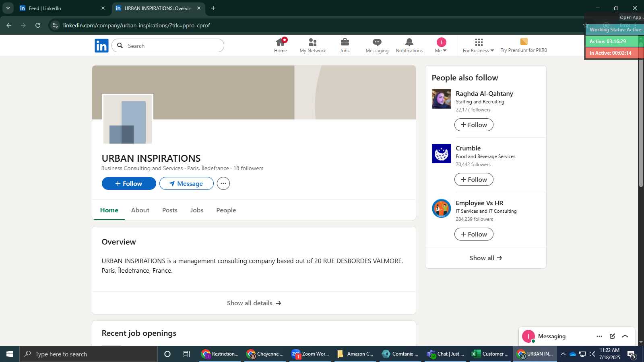Open the tab search dropdown

coord(8,8)
